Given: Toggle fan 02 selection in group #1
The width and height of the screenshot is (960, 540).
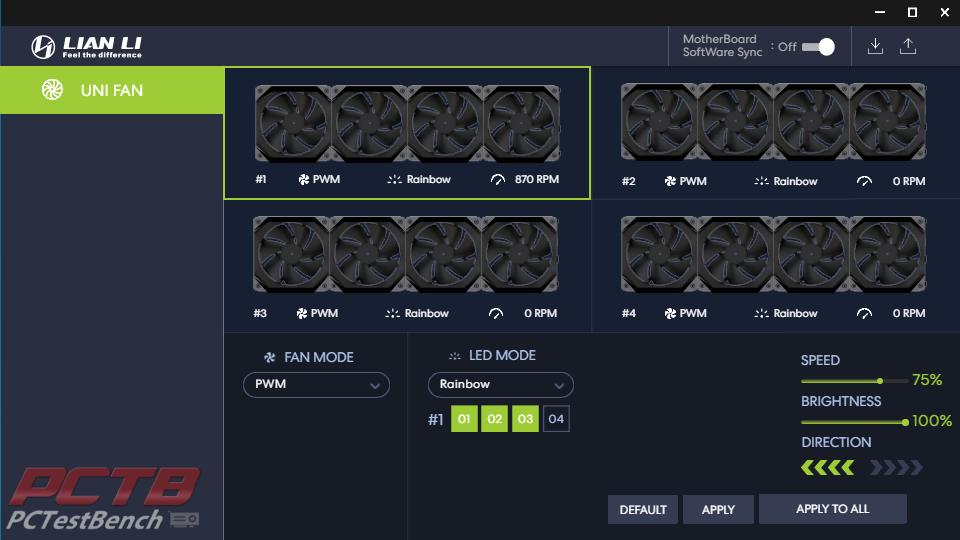Looking at the screenshot, I should [495, 419].
